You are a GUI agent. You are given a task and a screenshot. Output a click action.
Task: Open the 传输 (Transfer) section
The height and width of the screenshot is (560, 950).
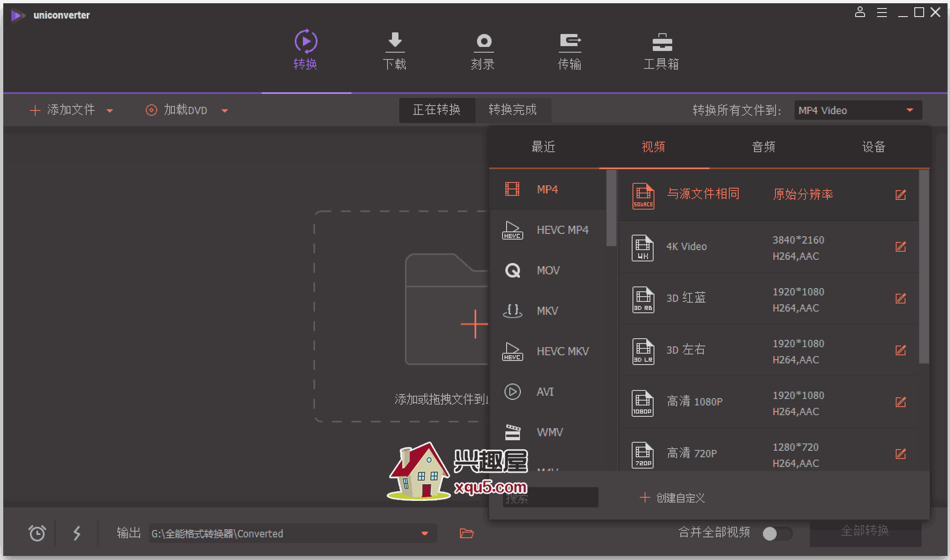point(570,51)
